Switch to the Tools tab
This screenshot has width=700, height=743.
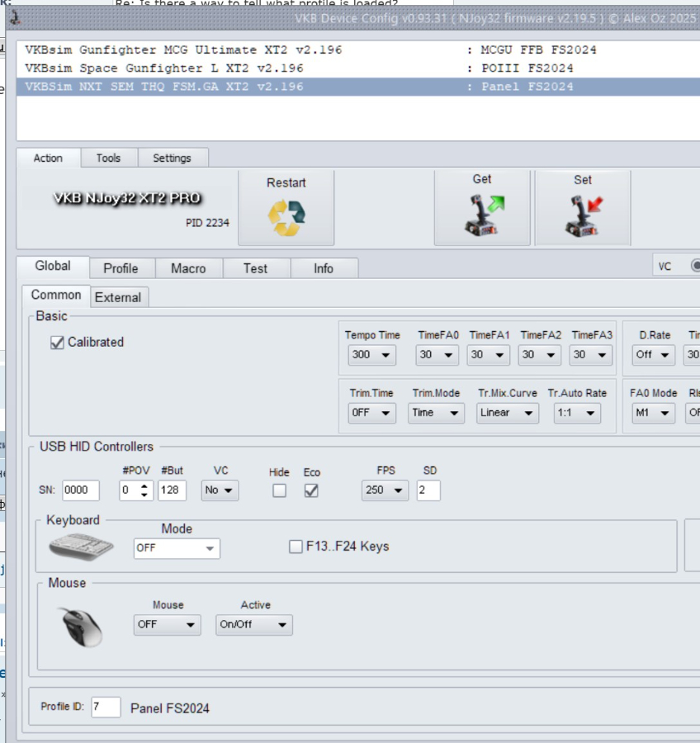(108, 159)
